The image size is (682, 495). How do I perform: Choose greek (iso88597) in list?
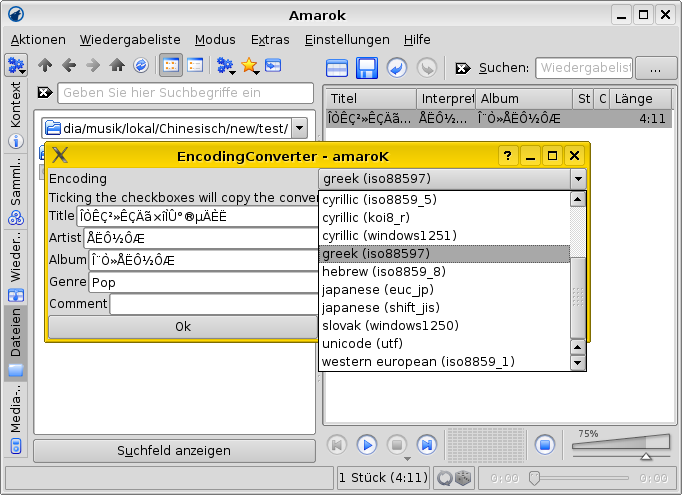click(445, 254)
